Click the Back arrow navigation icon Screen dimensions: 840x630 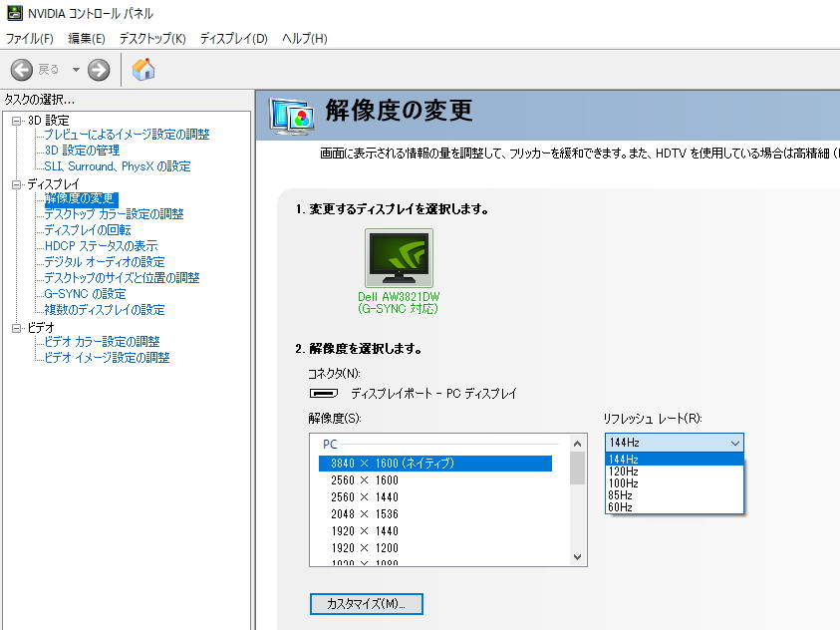coord(22,69)
